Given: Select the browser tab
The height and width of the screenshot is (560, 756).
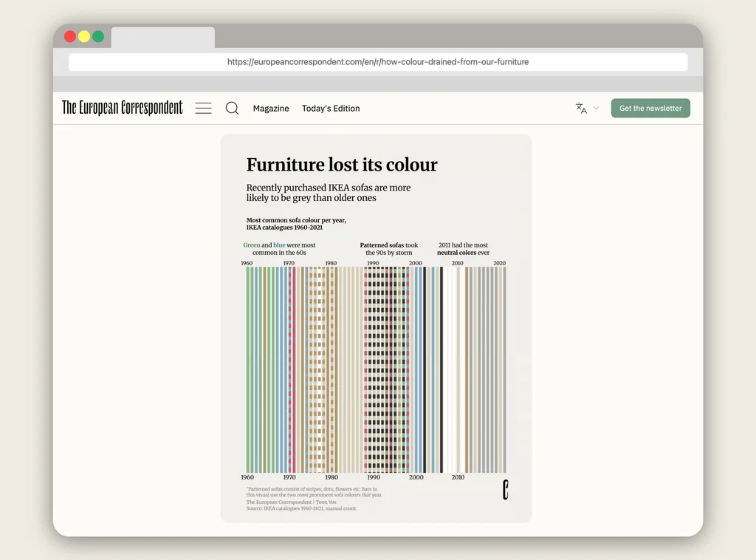Looking at the screenshot, I should 163,38.
